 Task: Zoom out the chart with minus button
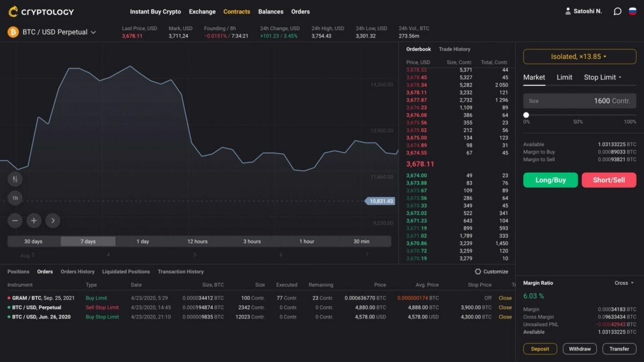click(15, 220)
